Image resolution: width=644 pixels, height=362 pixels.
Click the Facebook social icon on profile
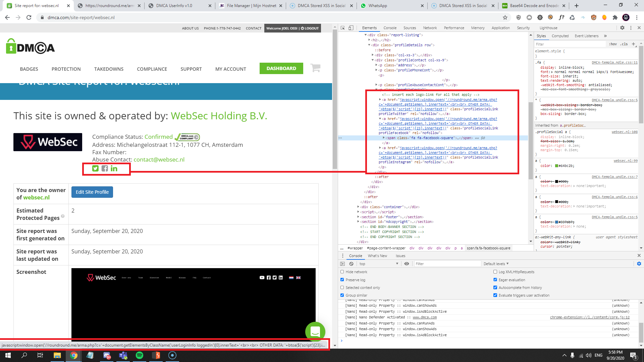(105, 168)
